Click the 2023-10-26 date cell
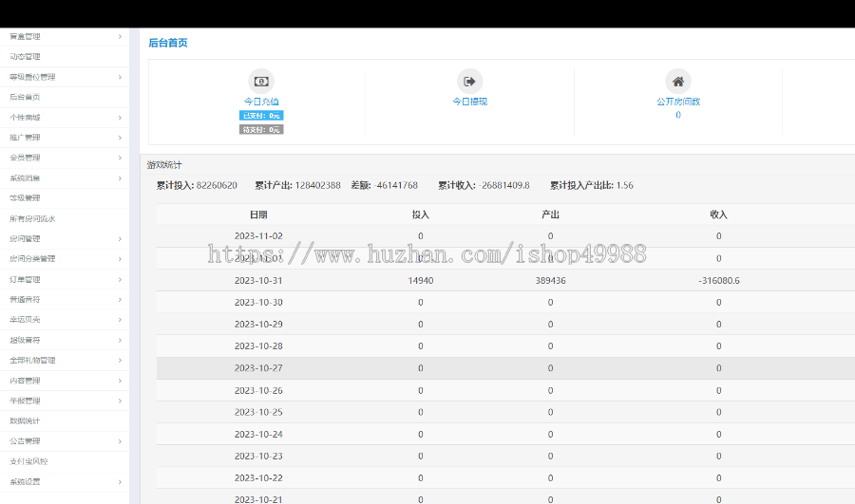Image resolution: width=855 pixels, height=504 pixels. 258,391
